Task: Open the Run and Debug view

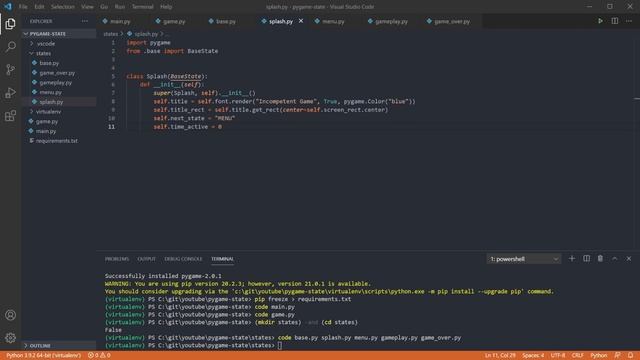Action: click(10, 93)
